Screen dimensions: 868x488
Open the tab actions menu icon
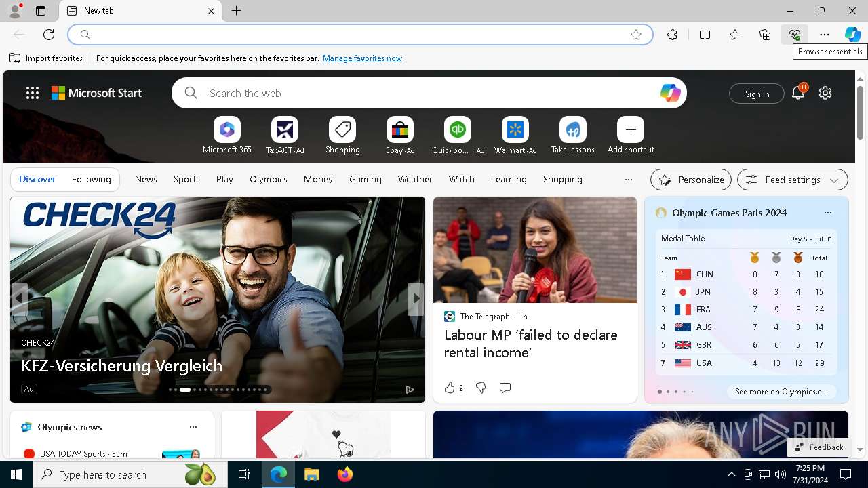(41, 11)
